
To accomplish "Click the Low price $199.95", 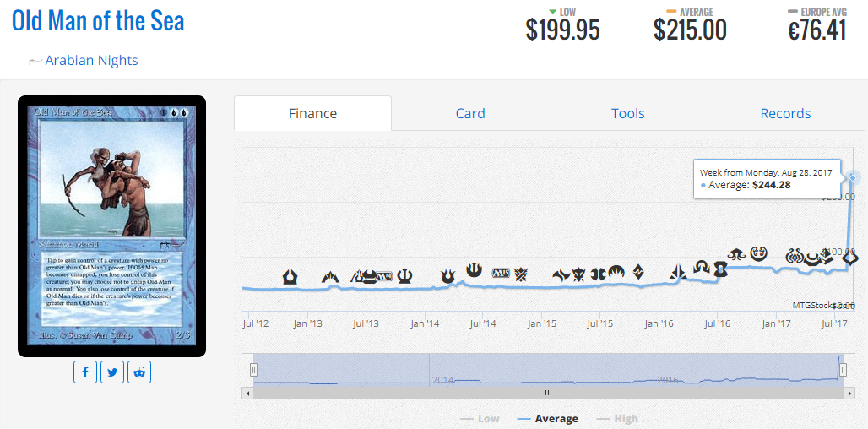I will point(562,30).
